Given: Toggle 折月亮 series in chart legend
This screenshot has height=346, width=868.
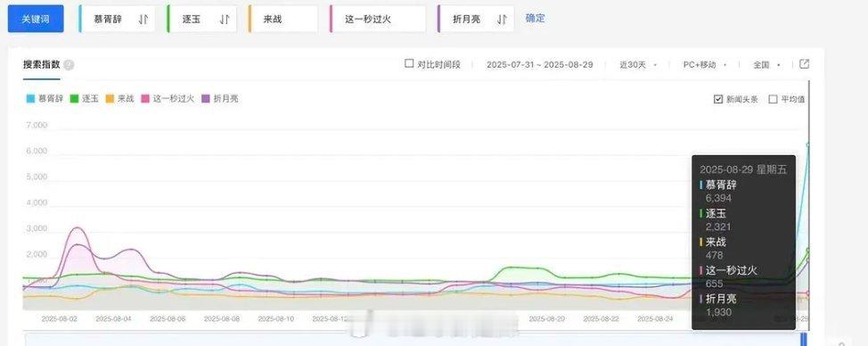Looking at the screenshot, I should [219, 99].
